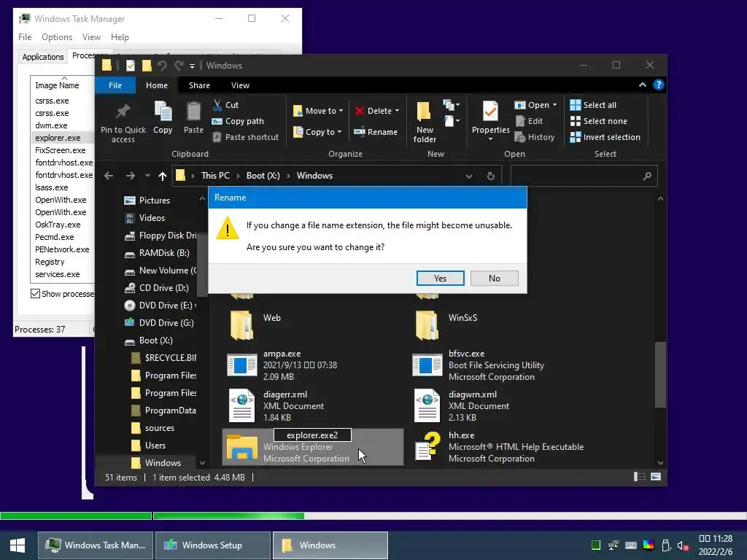The width and height of the screenshot is (747, 560).
Task: Switch to large icons view in status bar
Action: point(656,477)
